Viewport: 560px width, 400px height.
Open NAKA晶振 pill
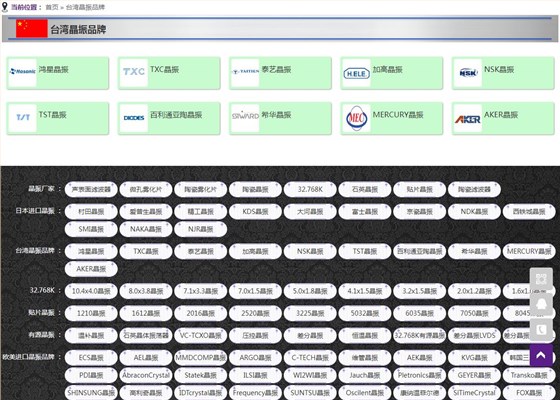coord(146,229)
